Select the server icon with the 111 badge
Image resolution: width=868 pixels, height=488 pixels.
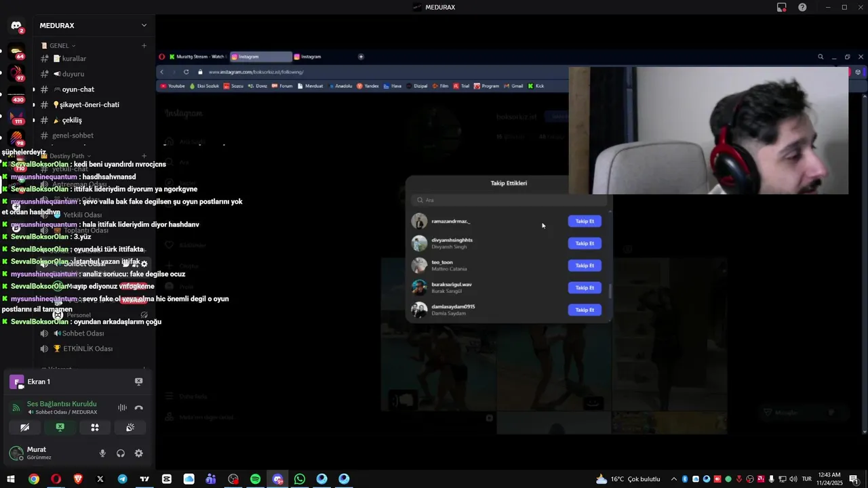coord(16,117)
